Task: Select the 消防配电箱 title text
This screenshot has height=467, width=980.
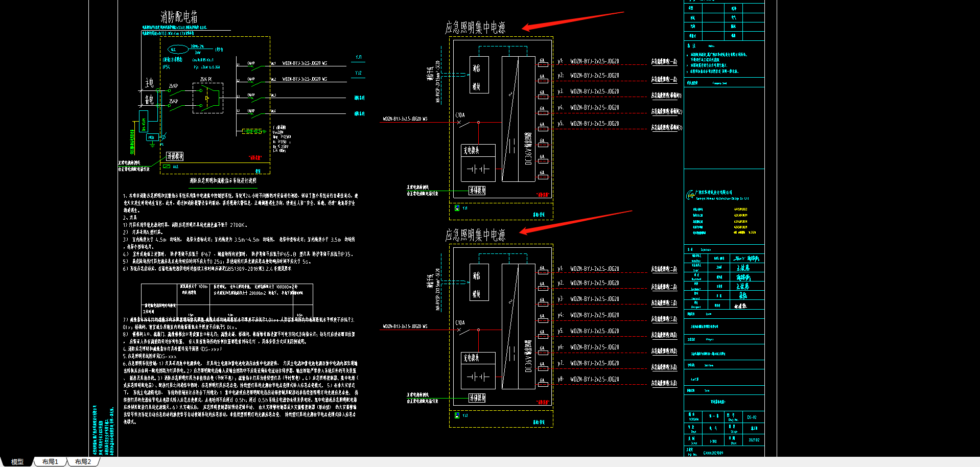Action: click(179, 17)
